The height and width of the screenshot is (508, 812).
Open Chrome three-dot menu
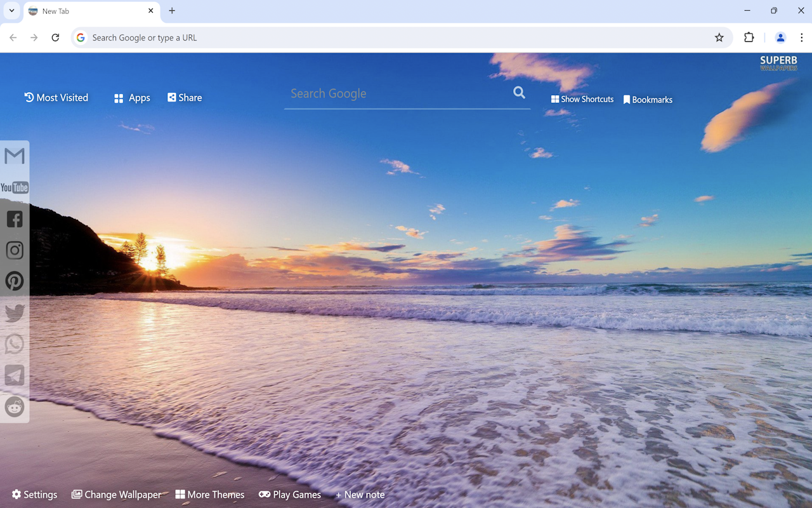click(x=801, y=37)
